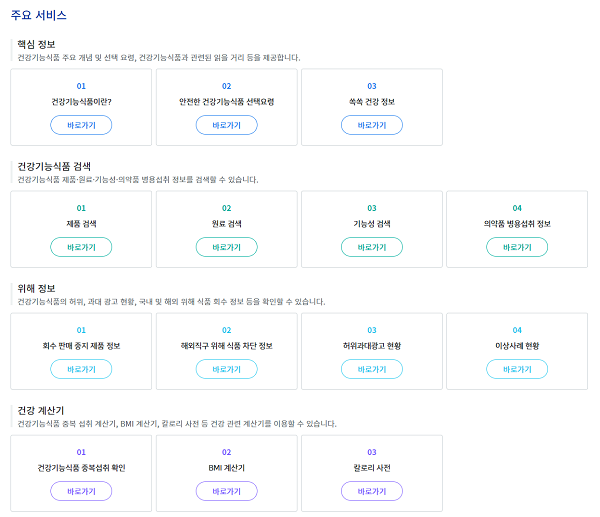Click the 제품 검색 card title text
The image size is (600, 517).
tap(81, 224)
